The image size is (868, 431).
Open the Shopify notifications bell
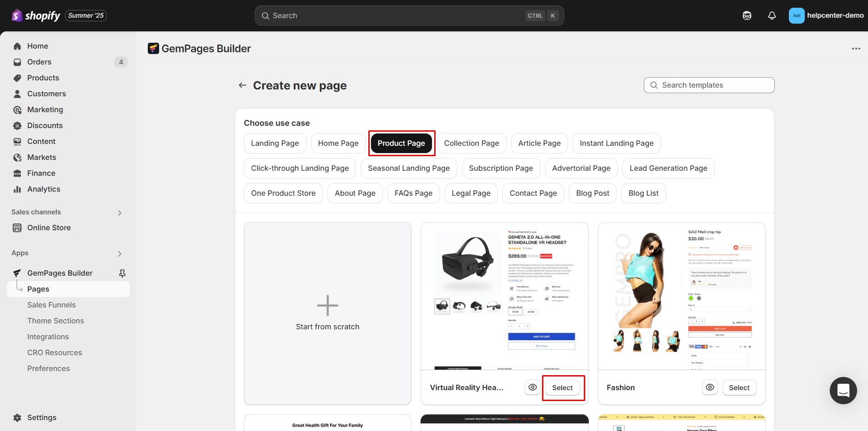point(772,15)
